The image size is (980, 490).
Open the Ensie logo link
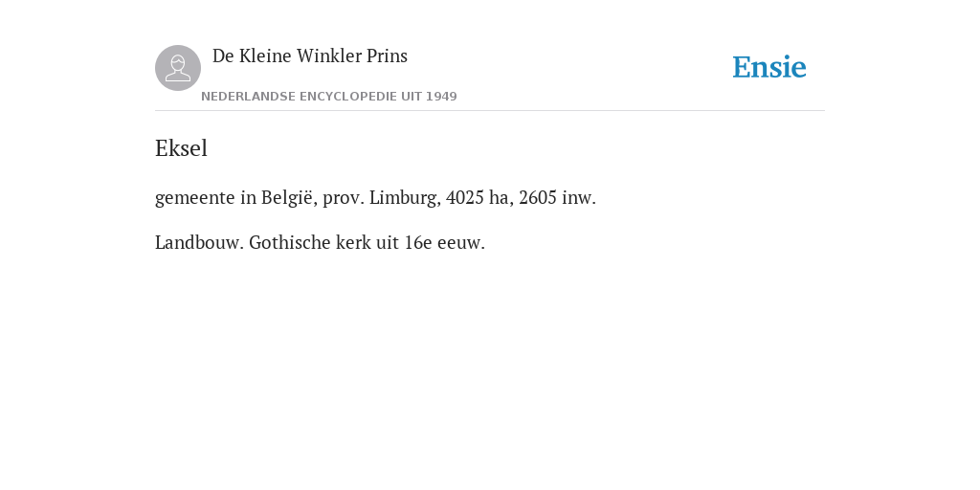[x=769, y=68]
